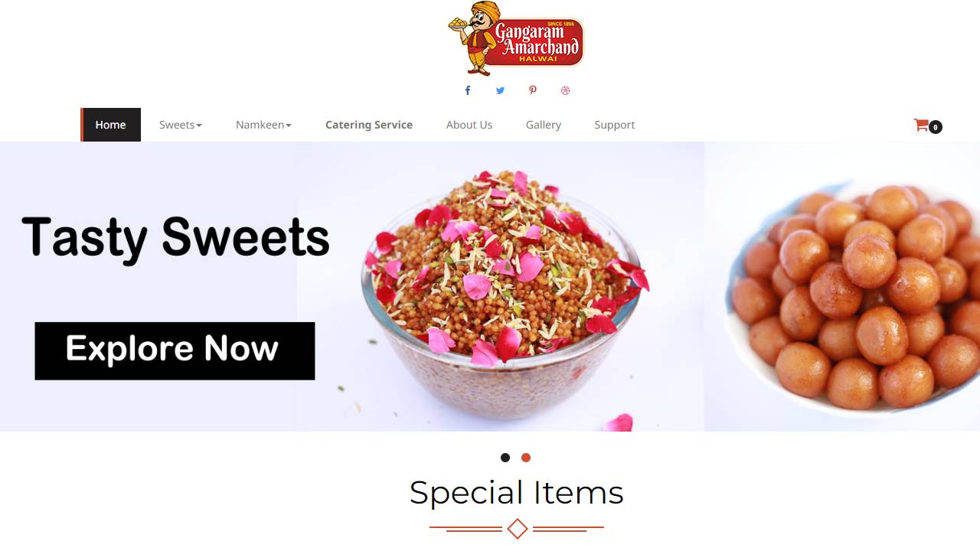The height and width of the screenshot is (551, 980).
Task: Select the second orange slider dot
Action: tap(526, 458)
